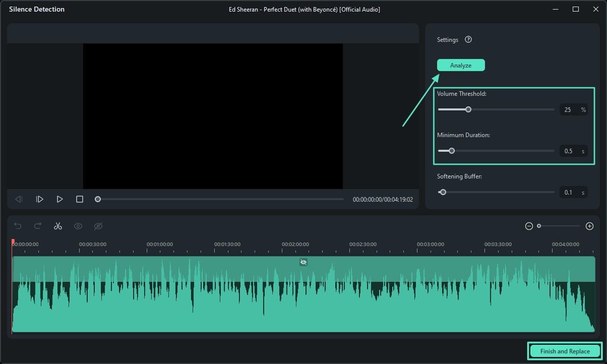Image resolution: width=607 pixels, height=364 pixels.
Task: Undo the last timeline edit
Action: 18,226
